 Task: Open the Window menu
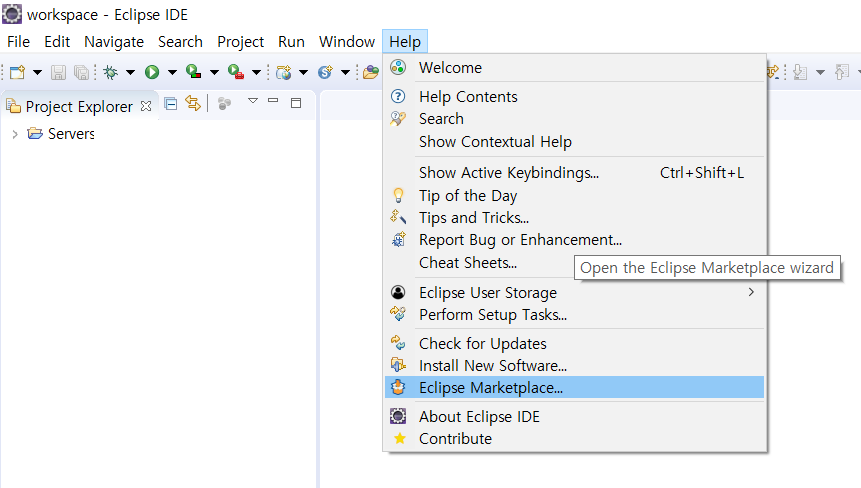(x=346, y=42)
